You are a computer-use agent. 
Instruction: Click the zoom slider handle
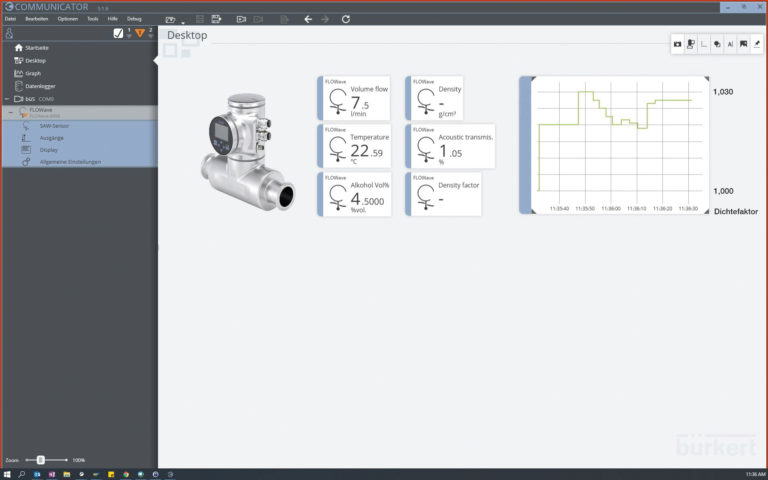click(40, 459)
